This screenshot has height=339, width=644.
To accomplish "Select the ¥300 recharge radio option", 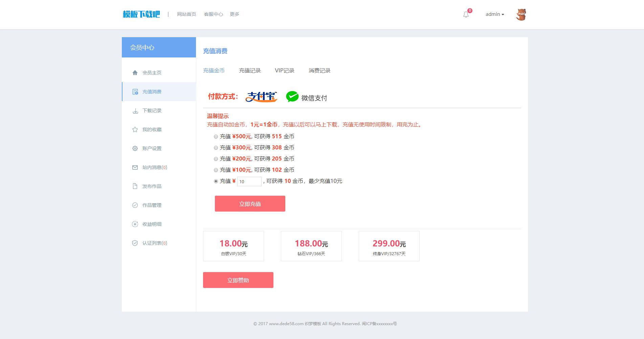I will tap(216, 148).
